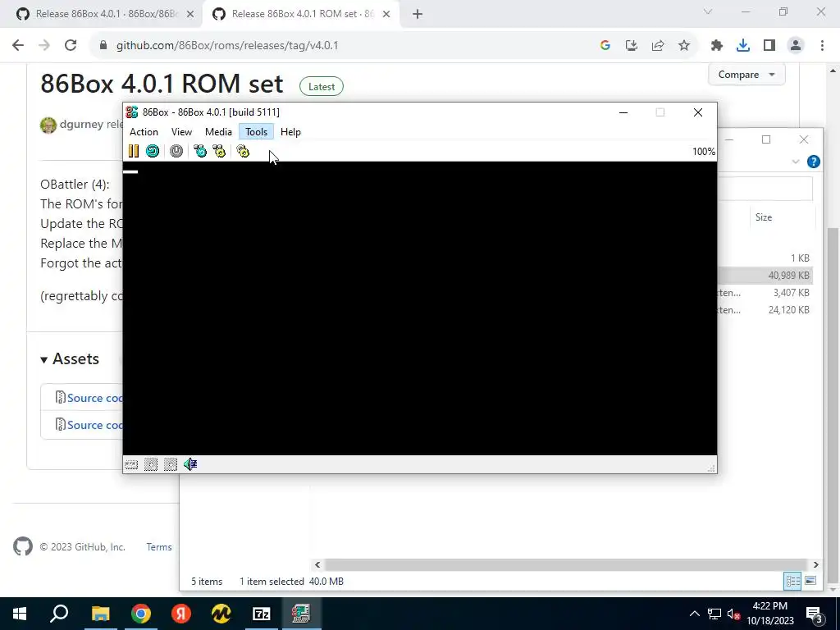Open the View menu in 86Box
Viewport: 840px width, 630px height.
[x=181, y=132]
